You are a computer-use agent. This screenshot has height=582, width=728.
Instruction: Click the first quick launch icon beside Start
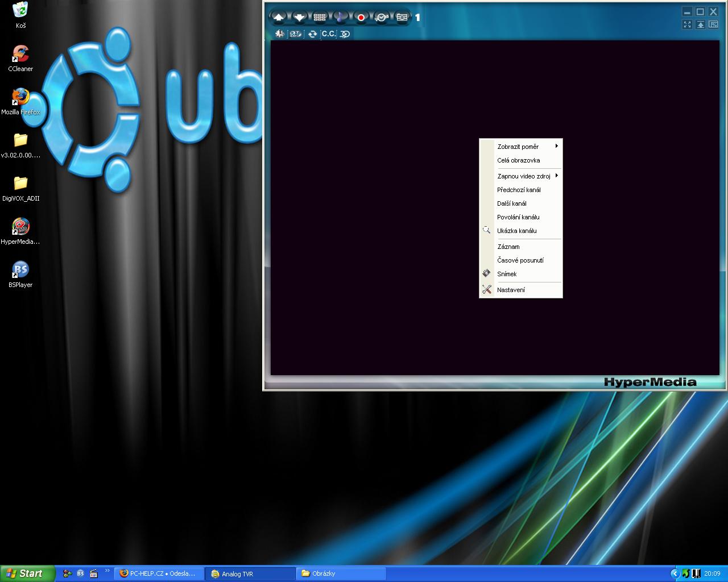(67, 573)
